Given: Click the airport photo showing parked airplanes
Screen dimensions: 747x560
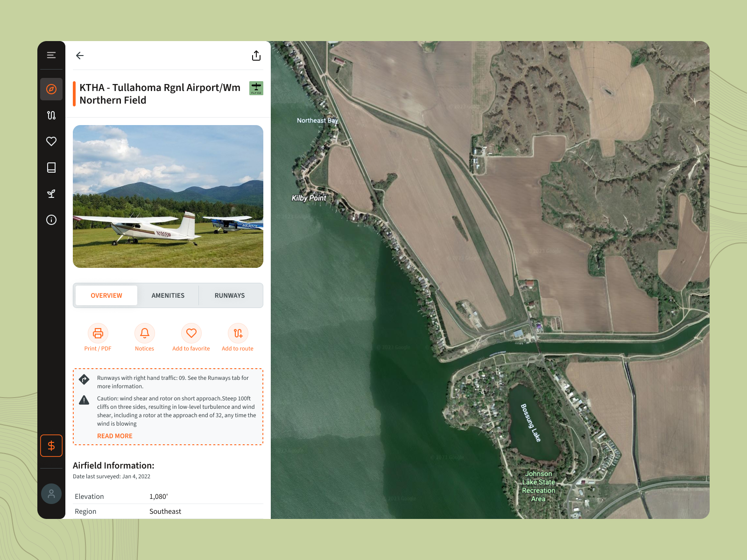Looking at the screenshot, I should coord(168,196).
